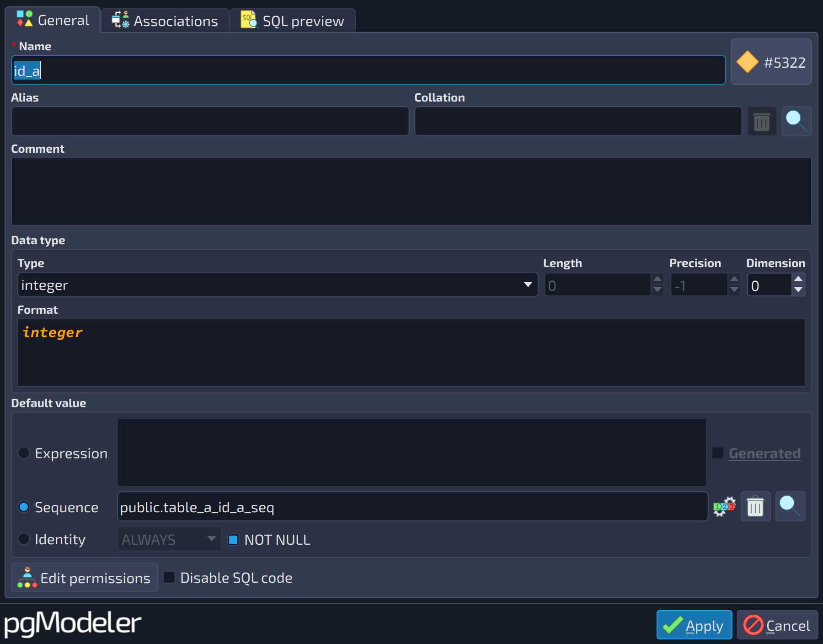Click the orange diamond object ID #5322
The width and height of the screenshot is (823, 644).
click(771, 62)
